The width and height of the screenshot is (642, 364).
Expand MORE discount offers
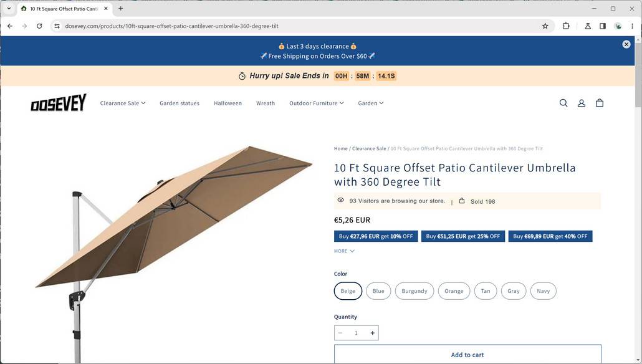tap(344, 251)
